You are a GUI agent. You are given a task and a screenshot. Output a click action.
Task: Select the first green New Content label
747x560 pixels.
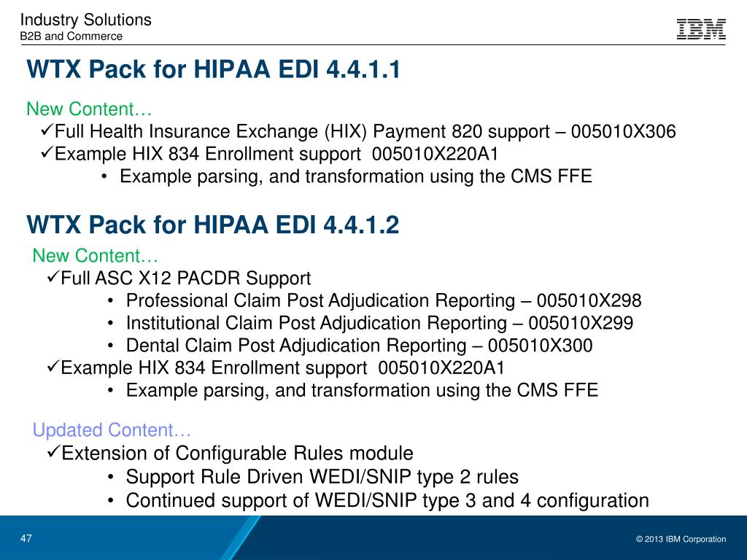tap(89, 109)
